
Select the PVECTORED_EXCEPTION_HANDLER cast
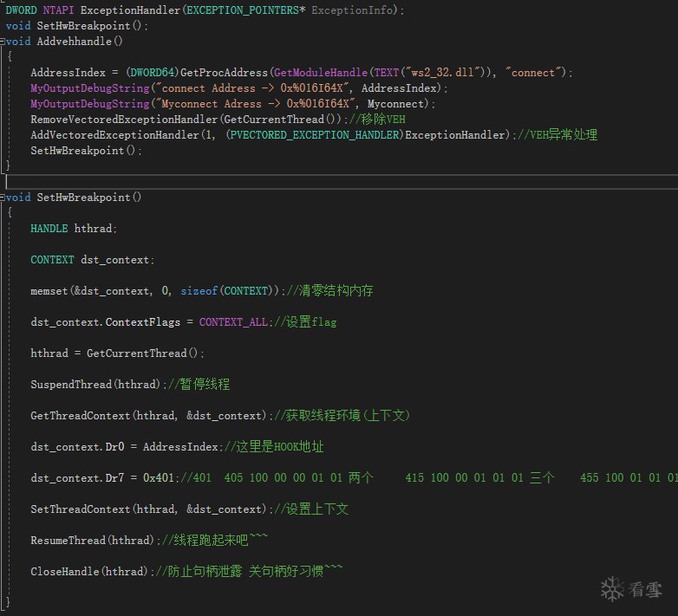coord(315,135)
